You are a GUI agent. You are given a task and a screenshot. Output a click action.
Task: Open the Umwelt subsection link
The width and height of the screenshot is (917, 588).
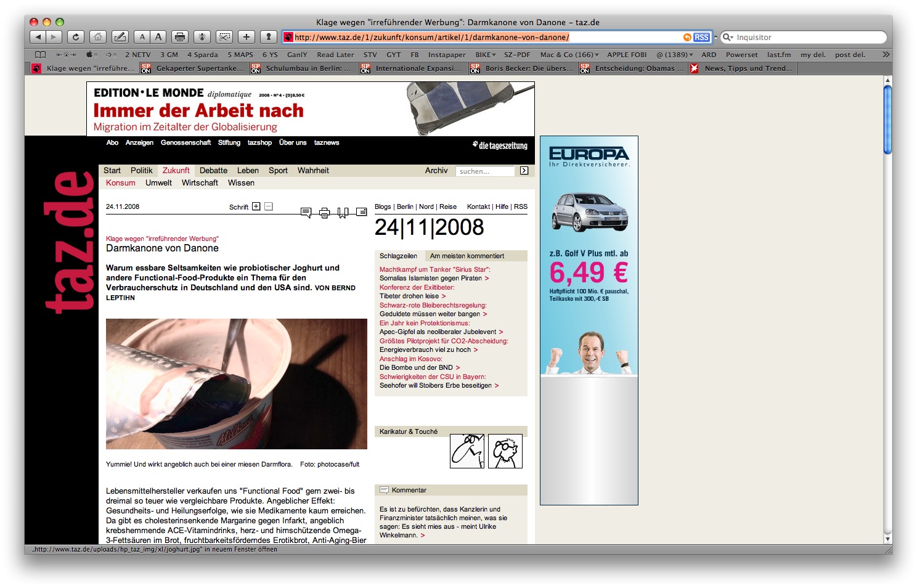tap(158, 183)
